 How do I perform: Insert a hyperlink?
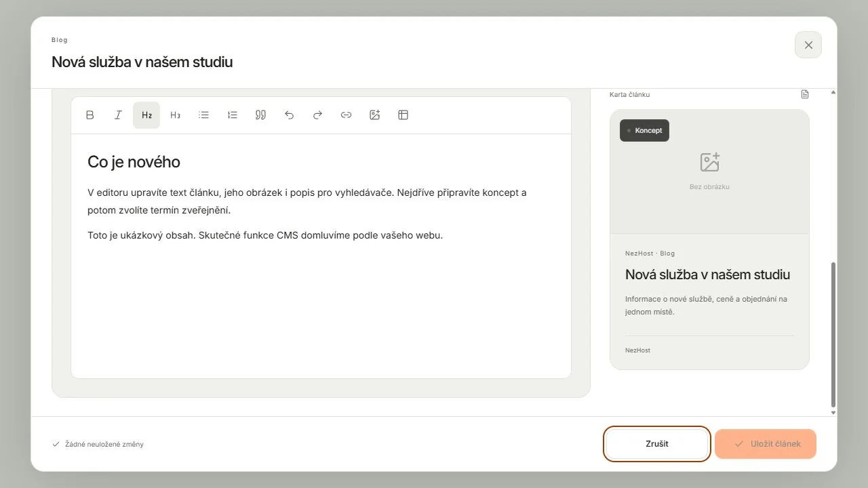click(x=346, y=115)
